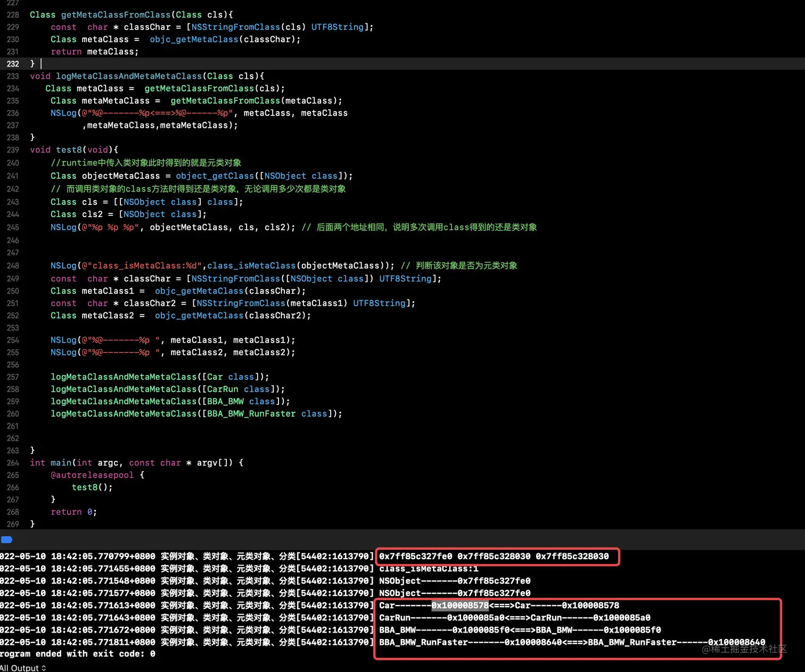Click console address 0x7ff85c327fe0 in first log line
This screenshot has width=805, height=672.
(x=416, y=557)
